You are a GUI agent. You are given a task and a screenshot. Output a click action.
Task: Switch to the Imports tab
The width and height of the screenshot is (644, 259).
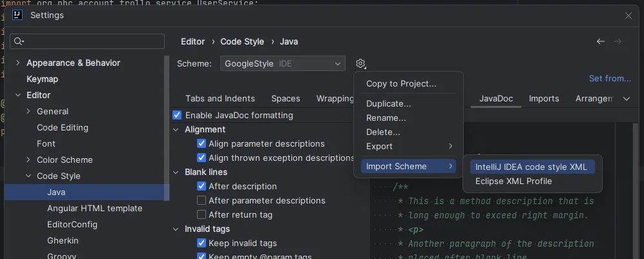coord(544,99)
